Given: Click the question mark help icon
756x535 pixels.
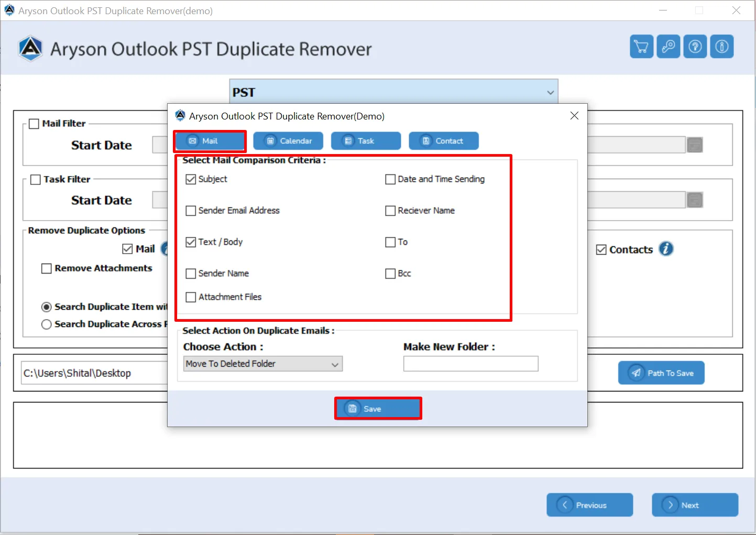Looking at the screenshot, I should [x=695, y=47].
